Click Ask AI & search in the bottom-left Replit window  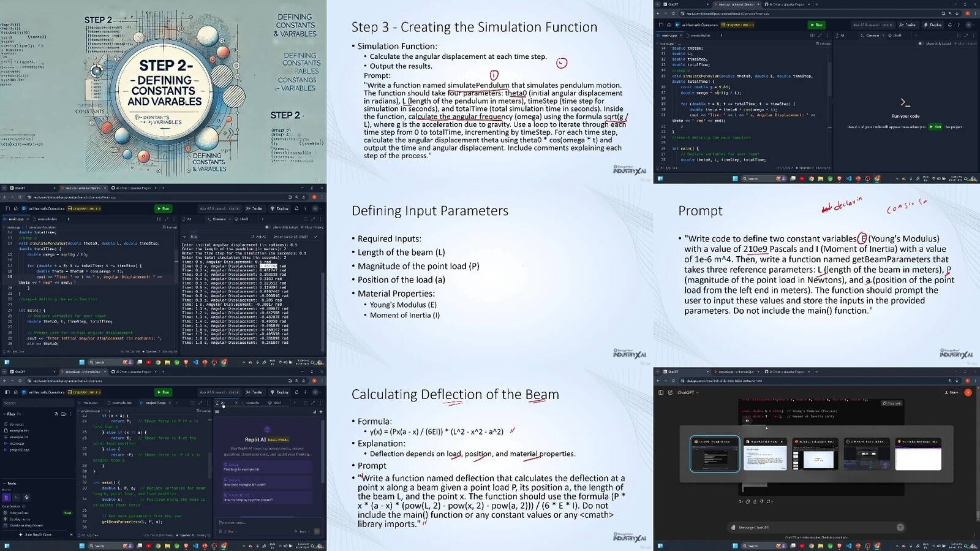[219, 392]
